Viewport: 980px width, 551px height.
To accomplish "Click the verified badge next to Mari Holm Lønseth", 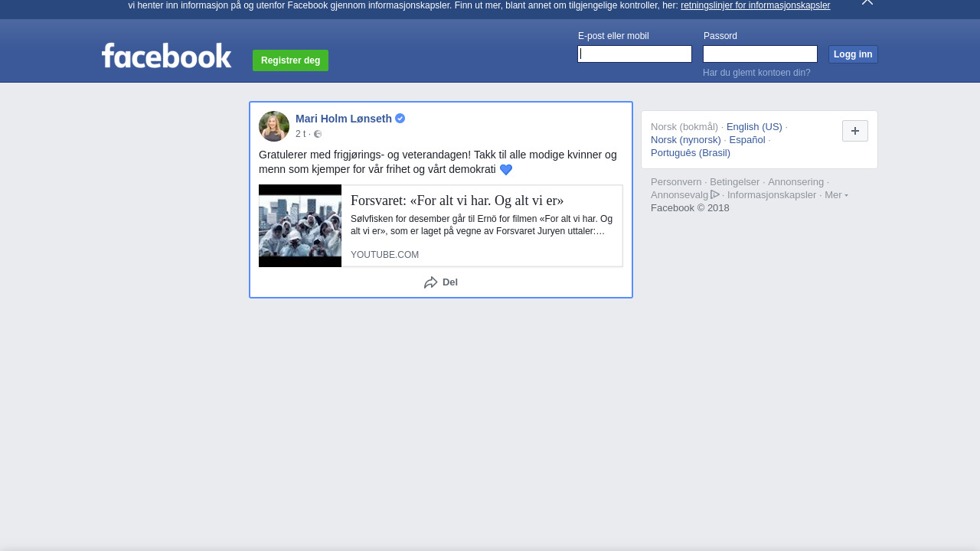I will (x=400, y=119).
